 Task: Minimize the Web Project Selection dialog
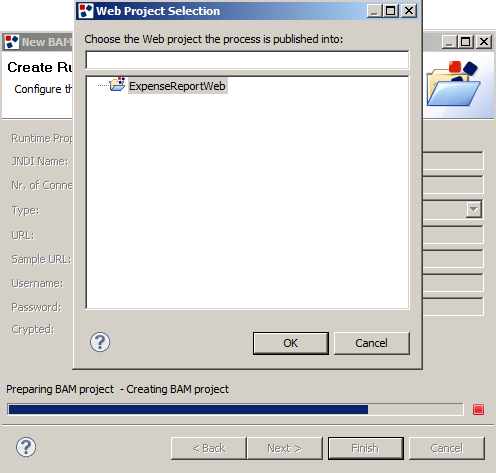click(375, 11)
